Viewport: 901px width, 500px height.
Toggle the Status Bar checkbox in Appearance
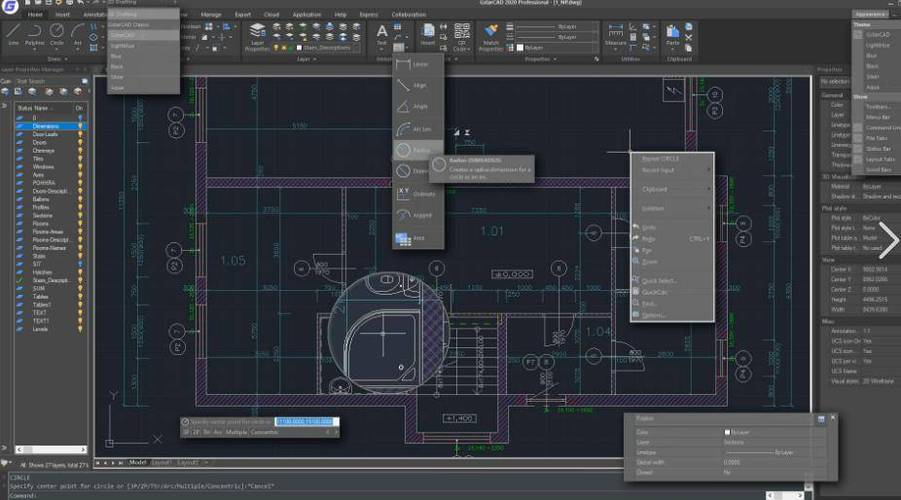pyautogui.click(x=859, y=147)
